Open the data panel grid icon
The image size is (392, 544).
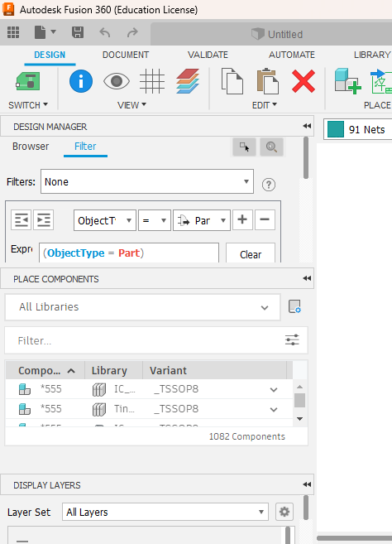click(13, 32)
